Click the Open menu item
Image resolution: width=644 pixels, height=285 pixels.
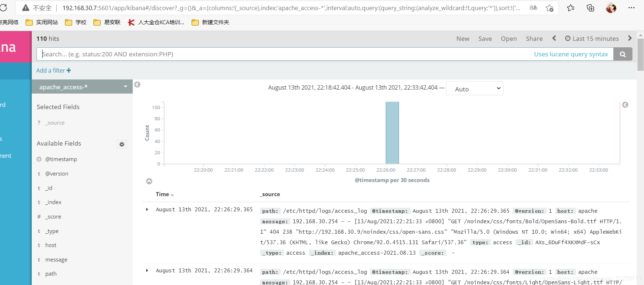pyautogui.click(x=509, y=39)
